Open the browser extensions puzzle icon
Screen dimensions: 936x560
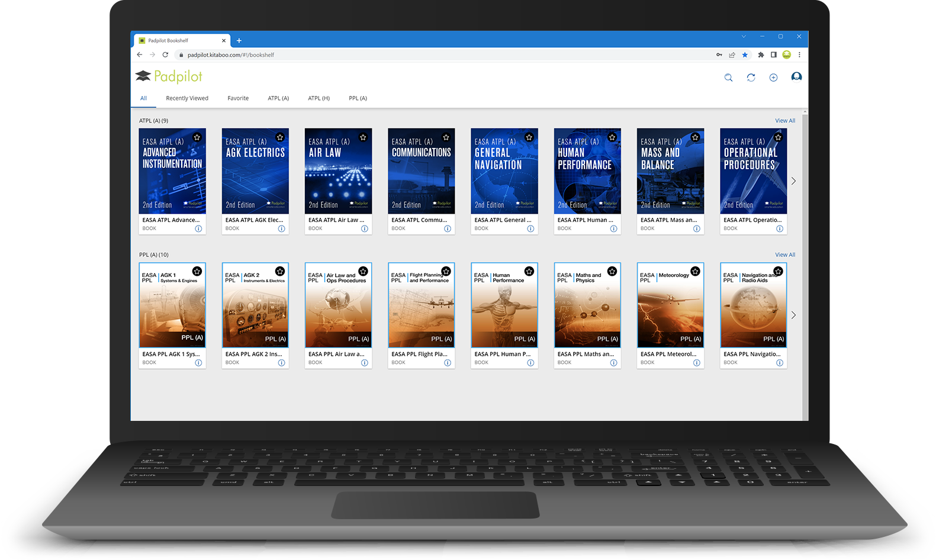click(761, 54)
